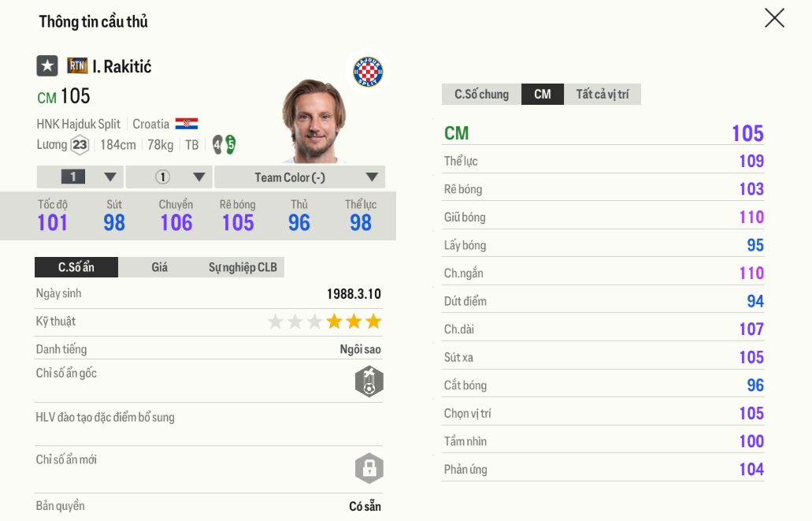Show Tất cả vị trí tab

(x=603, y=95)
